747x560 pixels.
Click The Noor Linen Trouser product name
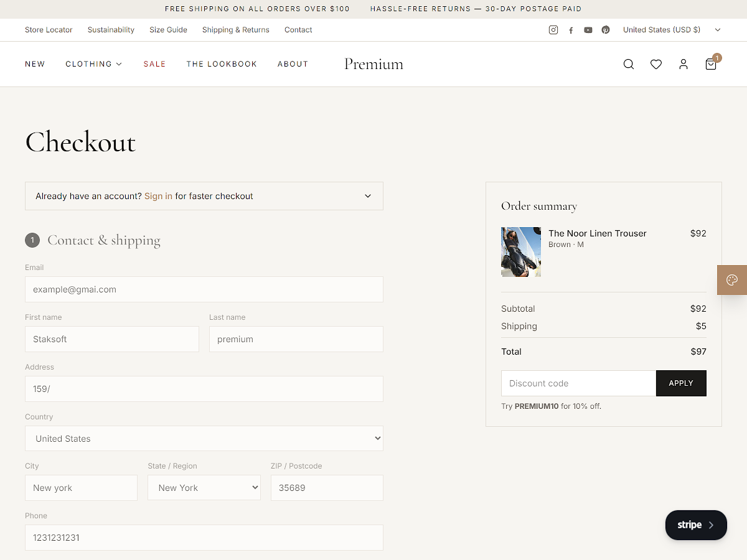(598, 233)
